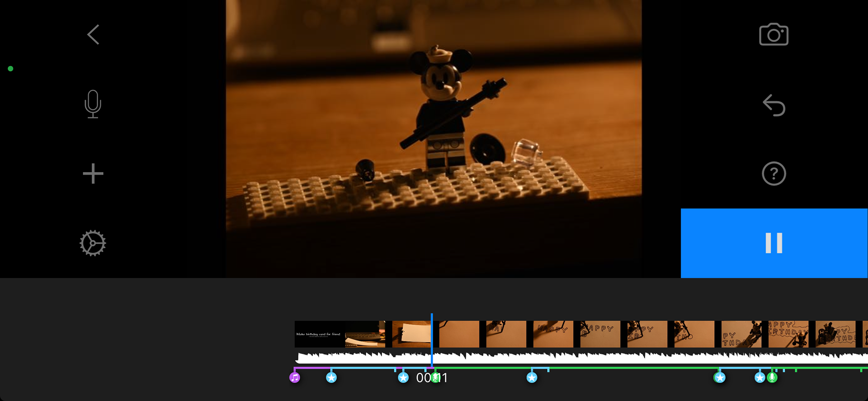Select the green microphone marker near the timeline end
868x401 pixels.
click(x=772, y=377)
